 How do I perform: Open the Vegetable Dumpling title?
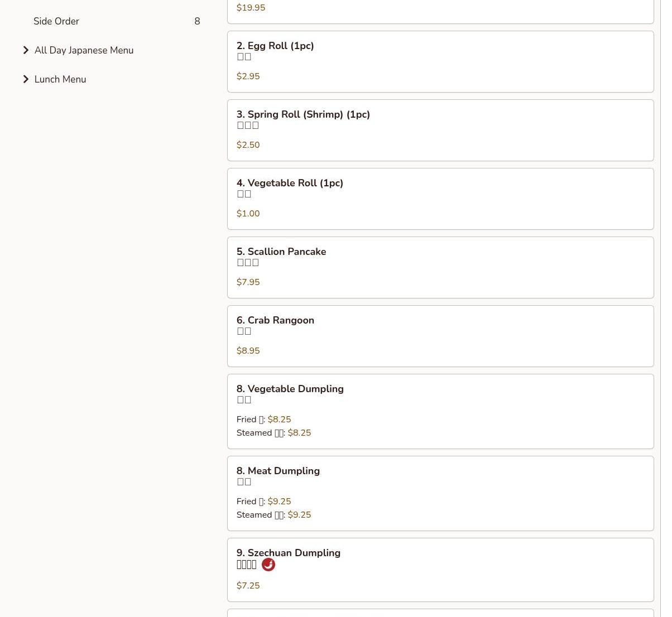(x=290, y=389)
